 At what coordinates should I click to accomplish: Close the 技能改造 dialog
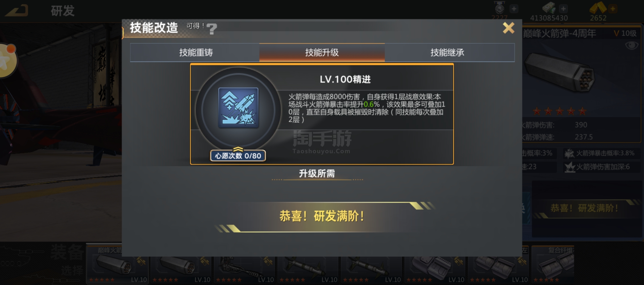pyautogui.click(x=509, y=28)
